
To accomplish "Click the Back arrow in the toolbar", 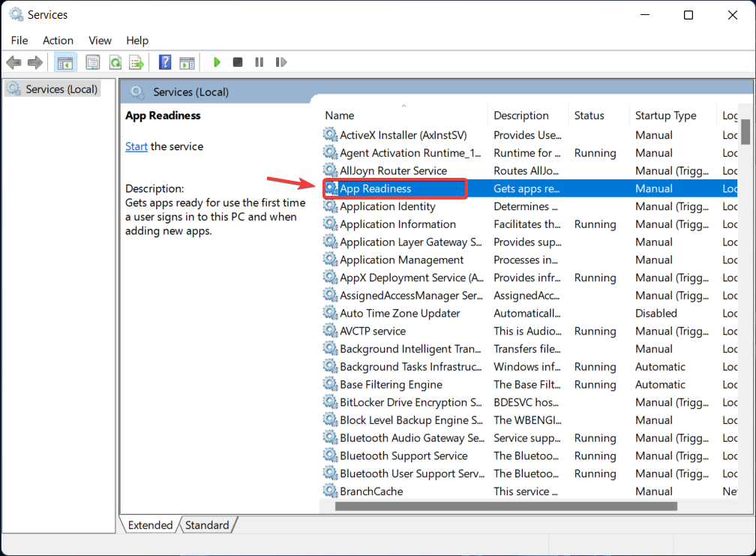I will (13, 62).
